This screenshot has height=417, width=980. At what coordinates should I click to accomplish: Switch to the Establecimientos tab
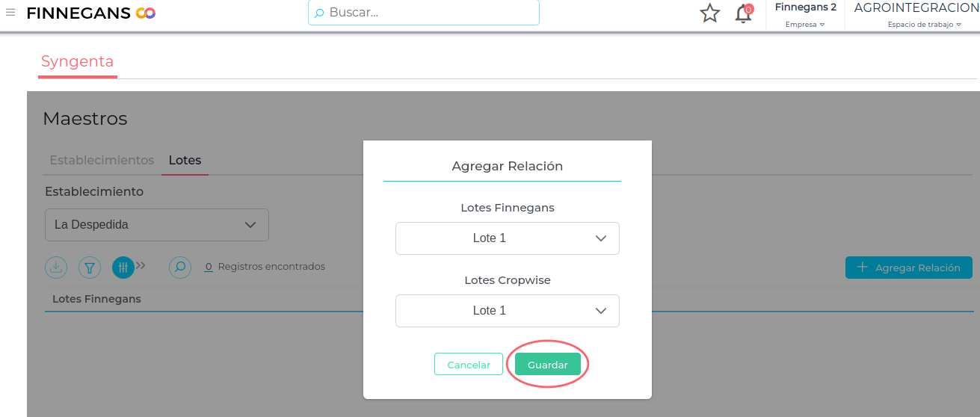pos(102,160)
